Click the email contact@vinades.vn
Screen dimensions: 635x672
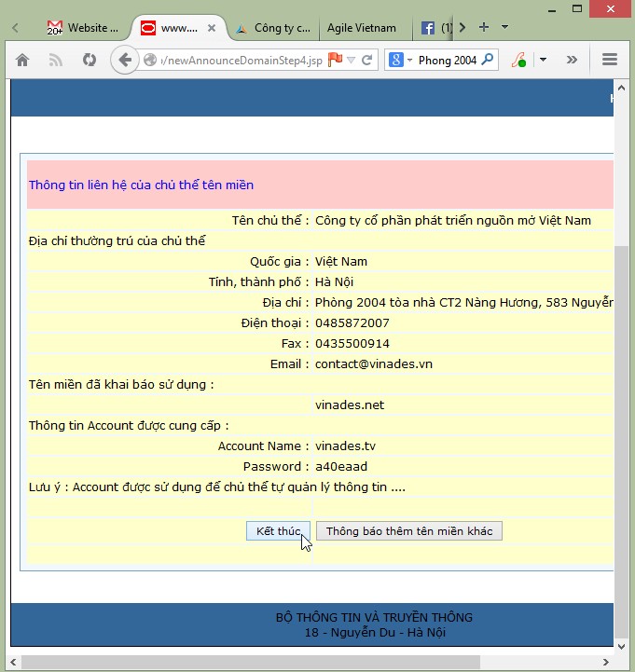pyautogui.click(x=374, y=363)
